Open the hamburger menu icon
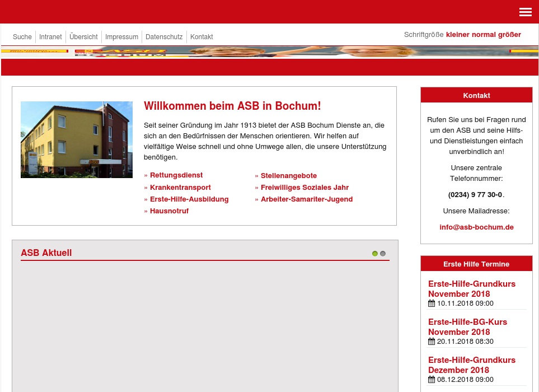The width and height of the screenshot is (539, 392). point(525,12)
